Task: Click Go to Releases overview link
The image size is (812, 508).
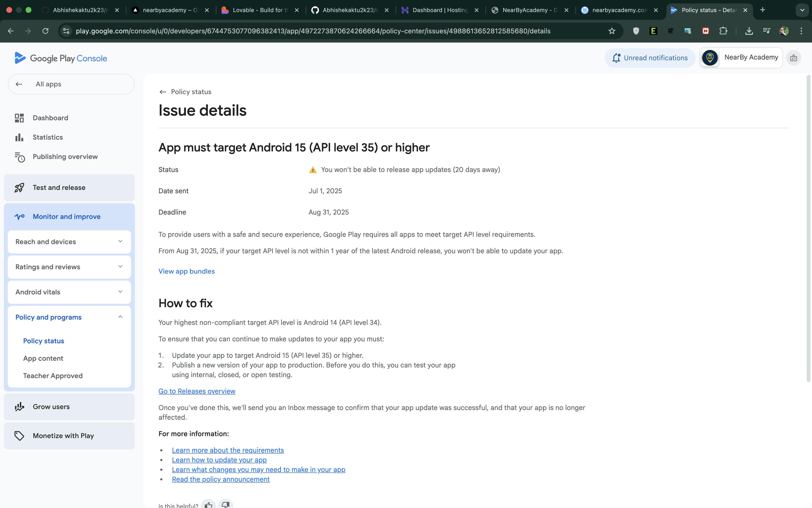Action: [197, 391]
